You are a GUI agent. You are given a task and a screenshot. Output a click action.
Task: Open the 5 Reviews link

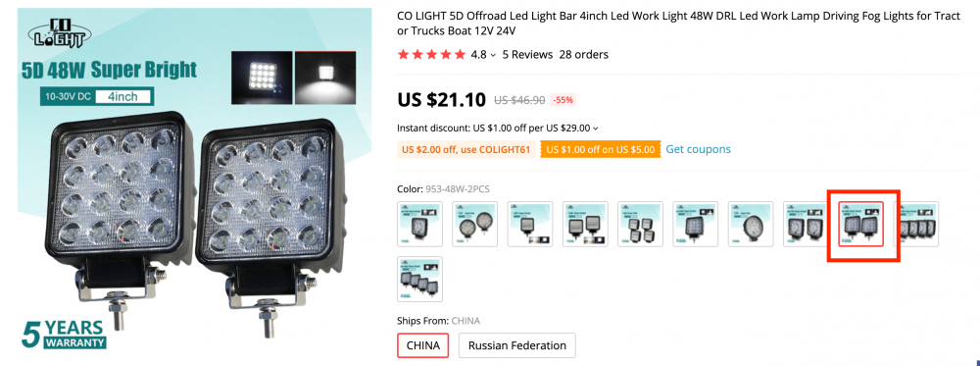(x=527, y=54)
